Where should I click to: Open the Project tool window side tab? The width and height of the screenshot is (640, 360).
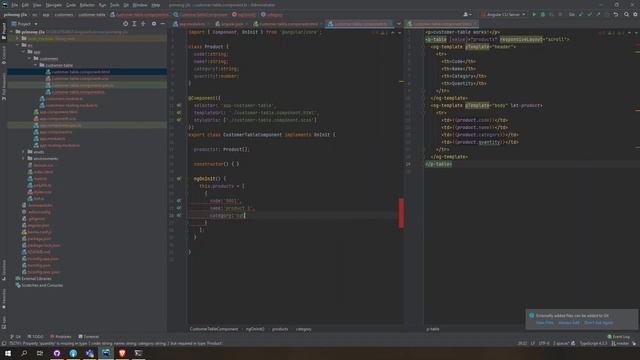pyautogui.click(x=4, y=31)
